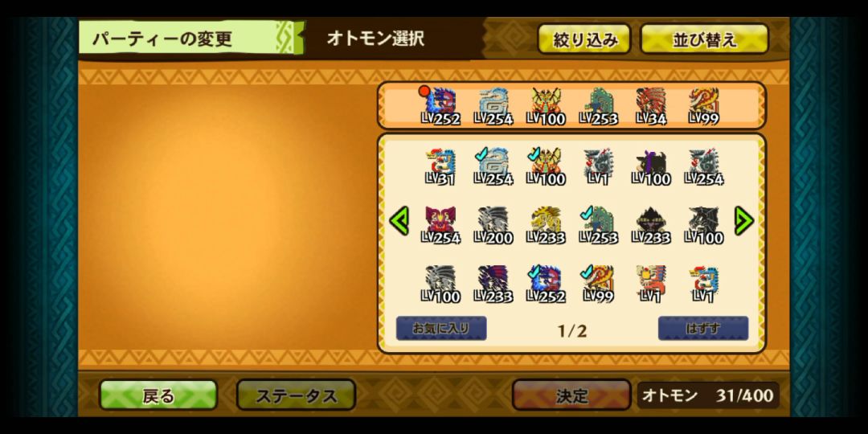The height and width of the screenshot is (434, 868).
Task: Select the LV31 monster icon in grid
Action: pyautogui.click(x=440, y=166)
